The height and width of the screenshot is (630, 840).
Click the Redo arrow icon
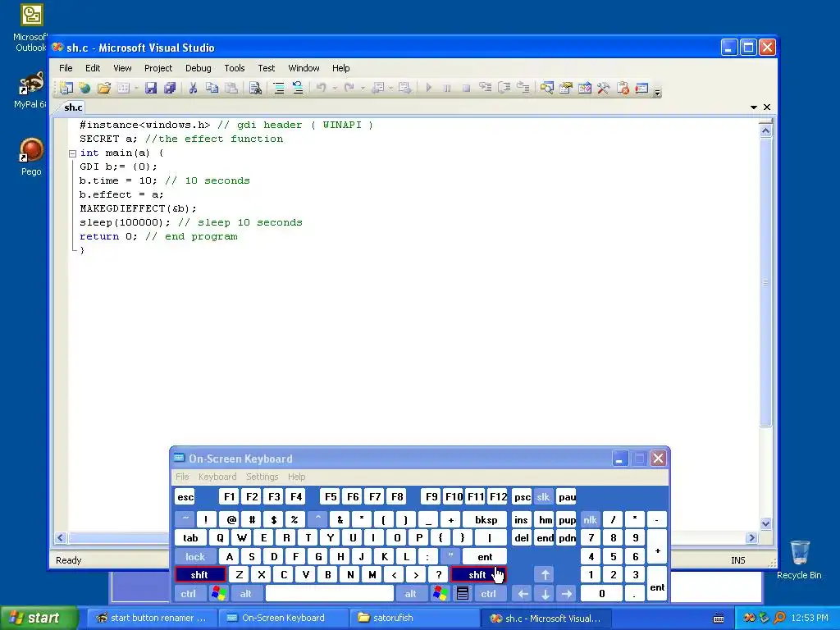(349, 87)
